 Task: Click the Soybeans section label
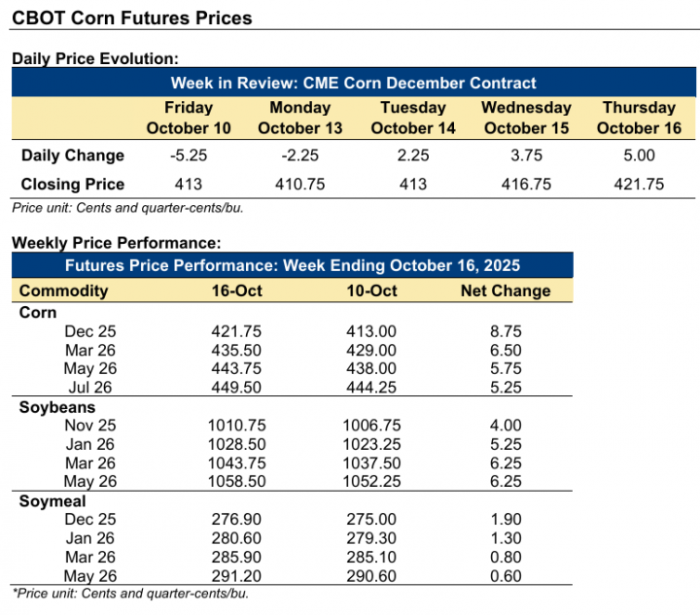click(x=53, y=407)
